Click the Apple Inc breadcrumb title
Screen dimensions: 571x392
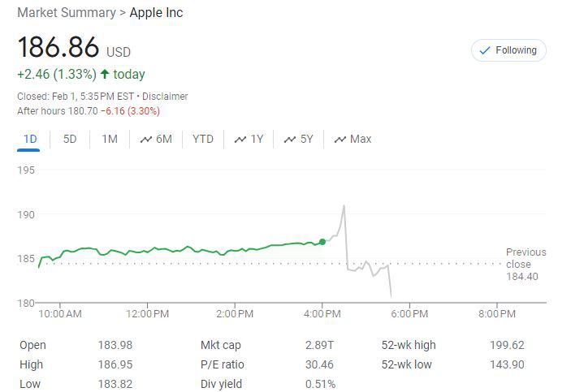(x=156, y=13)
